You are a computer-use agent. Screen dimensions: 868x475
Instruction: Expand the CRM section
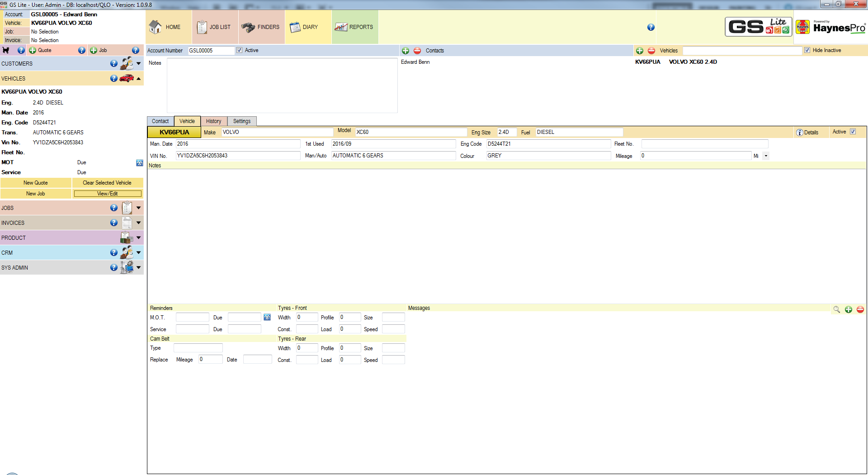(139, 252)
